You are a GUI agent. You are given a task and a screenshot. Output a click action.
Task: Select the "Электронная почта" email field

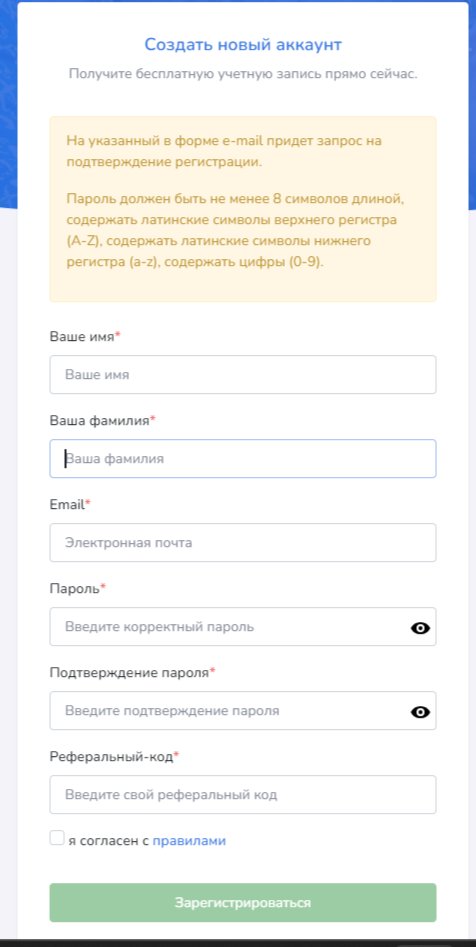[243, 542]
